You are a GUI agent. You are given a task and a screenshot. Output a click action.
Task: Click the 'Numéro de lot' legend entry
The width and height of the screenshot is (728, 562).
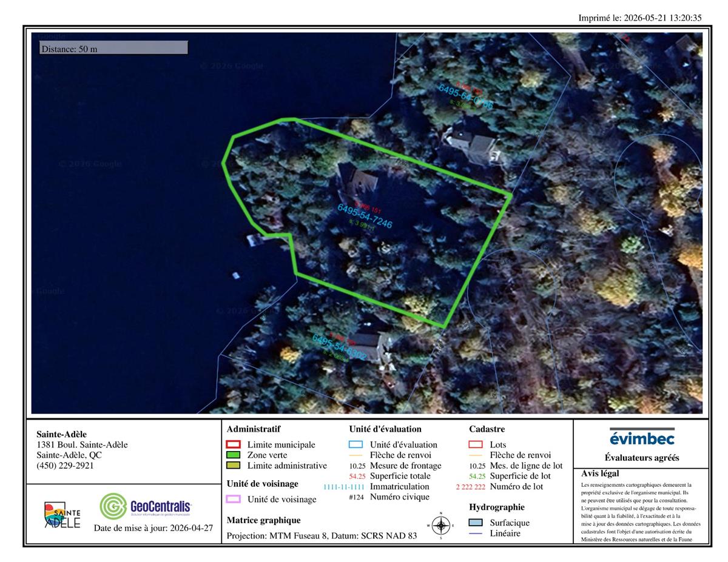click(517, 486)
